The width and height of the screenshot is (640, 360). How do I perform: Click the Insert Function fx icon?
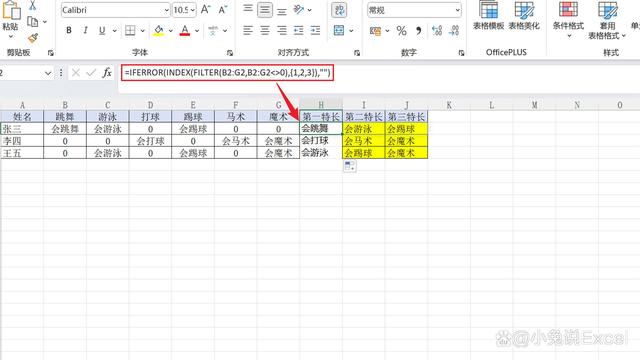[107, 73]
